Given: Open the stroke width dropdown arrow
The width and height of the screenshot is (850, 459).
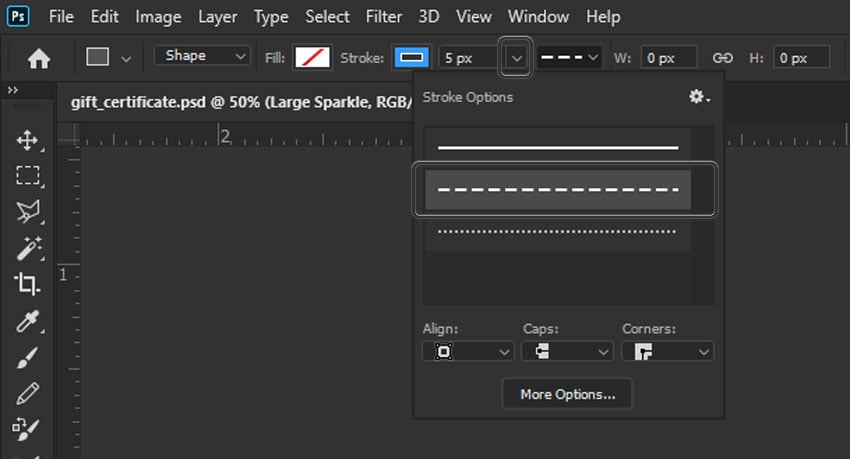Looking at the screenshot, I should point(516,57).
